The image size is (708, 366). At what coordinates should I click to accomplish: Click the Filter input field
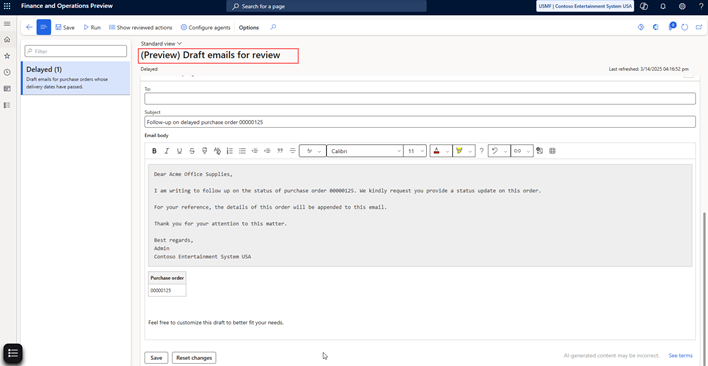coord(75,51)
